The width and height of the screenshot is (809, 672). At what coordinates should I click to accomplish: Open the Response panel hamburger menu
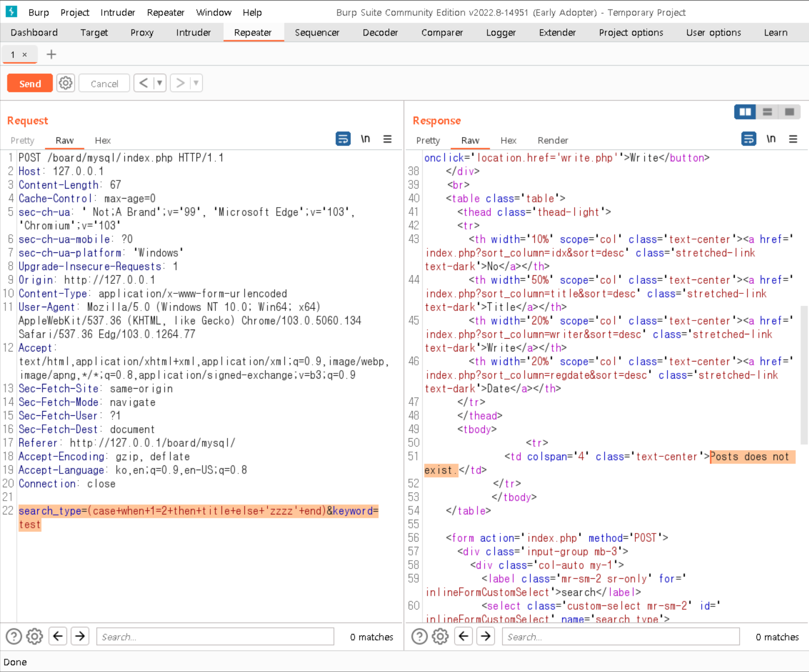[x=793, y=139]
